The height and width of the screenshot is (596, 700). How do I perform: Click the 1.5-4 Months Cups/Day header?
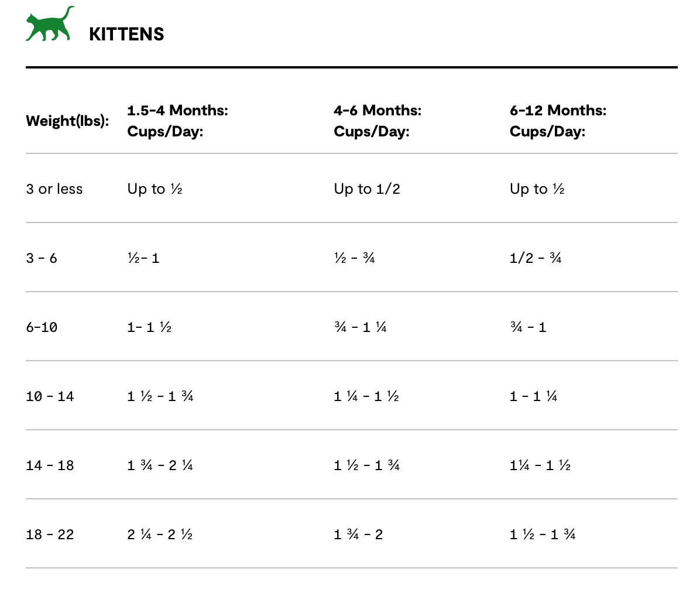177,121
